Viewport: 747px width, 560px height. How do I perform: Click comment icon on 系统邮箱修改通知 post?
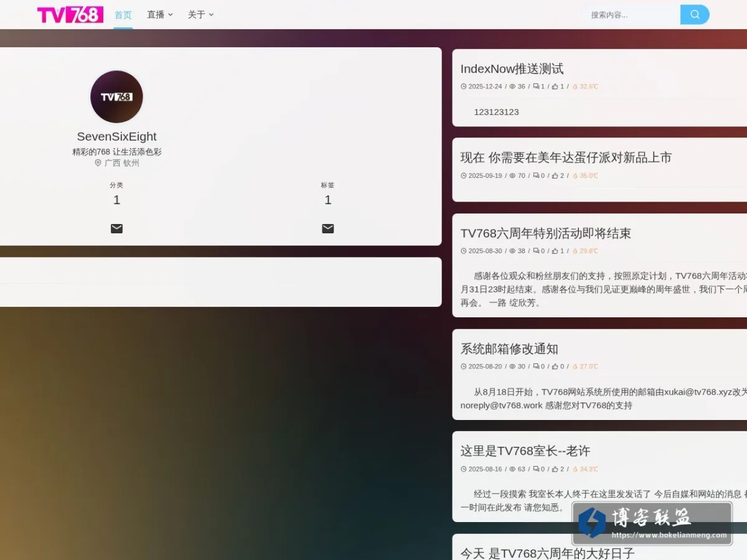point(536,366)
